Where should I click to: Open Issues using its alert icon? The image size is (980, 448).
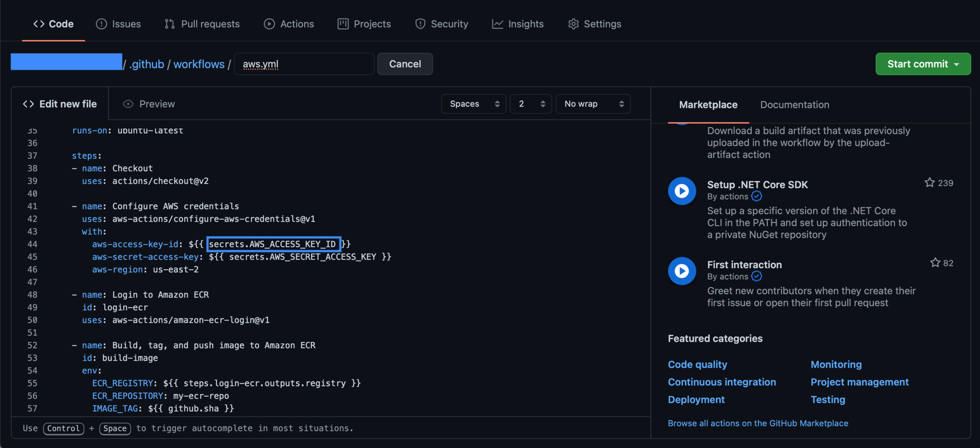pos(101,24)
